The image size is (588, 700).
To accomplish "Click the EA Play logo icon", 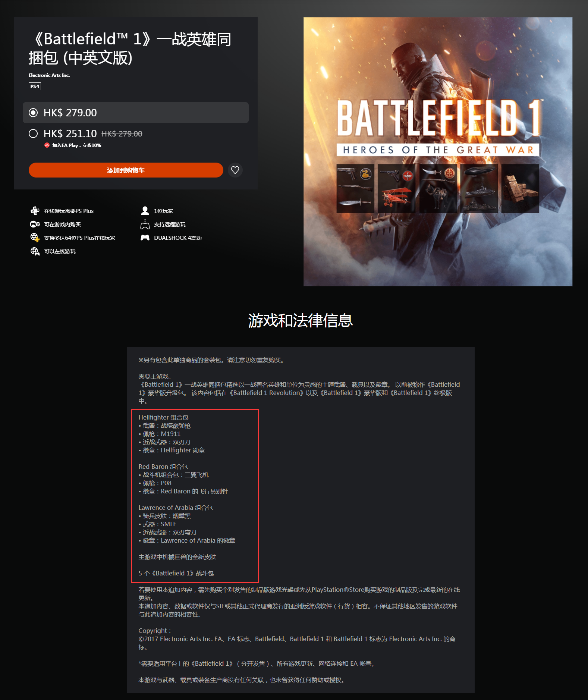I will coord(47,145).
